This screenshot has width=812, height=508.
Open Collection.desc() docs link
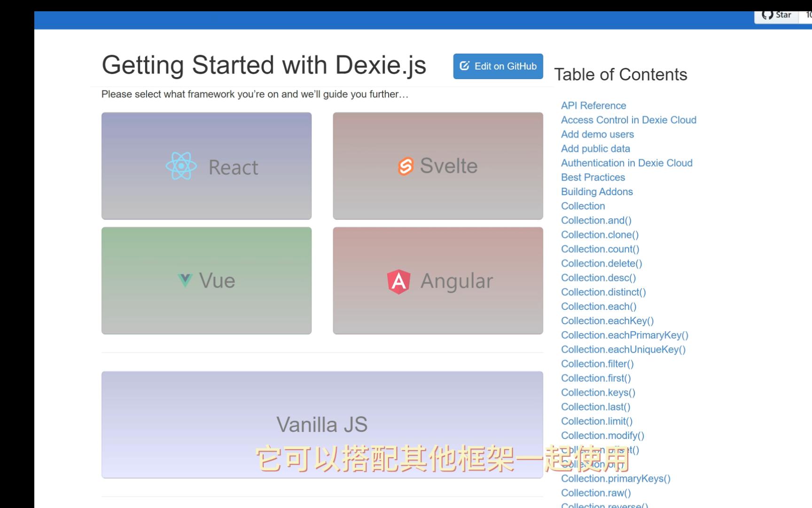[x=599, y=278]
